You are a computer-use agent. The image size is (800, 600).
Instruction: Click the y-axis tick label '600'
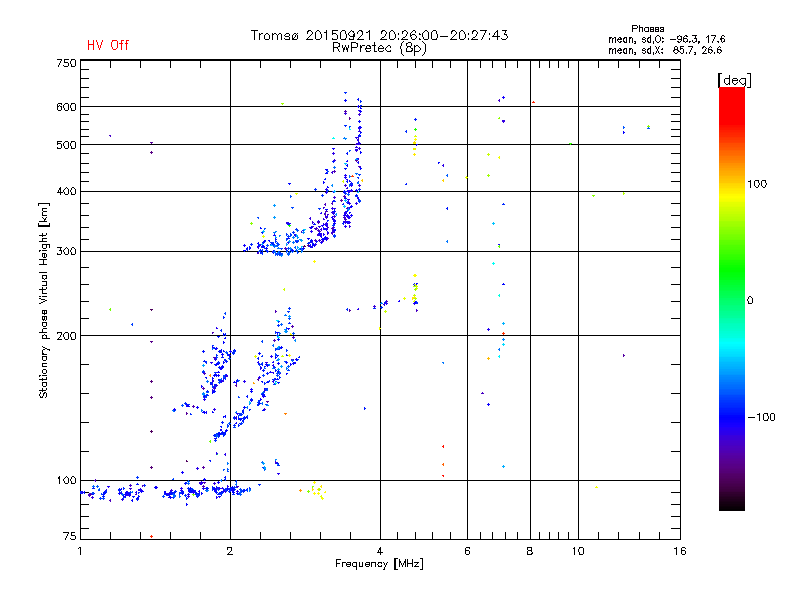(66, 107)
